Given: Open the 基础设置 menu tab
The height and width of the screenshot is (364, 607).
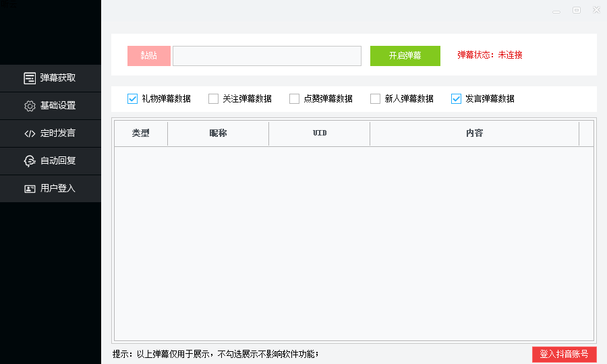Looking at the screenshot, I should 57,106.
